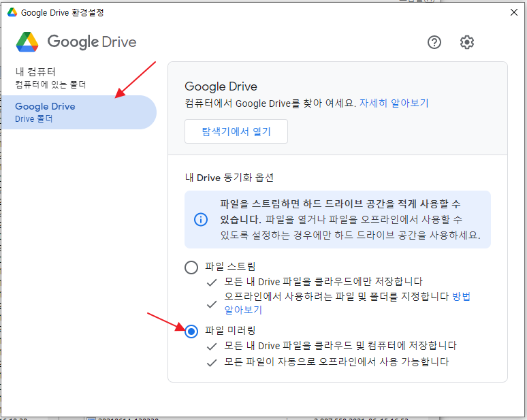Click the Google Drive triangle logo in header
Image resolution: width=527 pixels, height=420 pixels.
click(27, 42)
